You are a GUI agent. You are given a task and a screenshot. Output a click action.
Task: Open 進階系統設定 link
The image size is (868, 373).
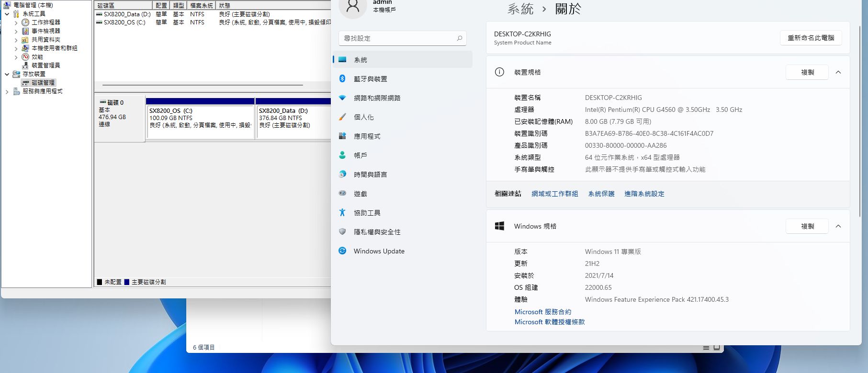coord(644,194)
